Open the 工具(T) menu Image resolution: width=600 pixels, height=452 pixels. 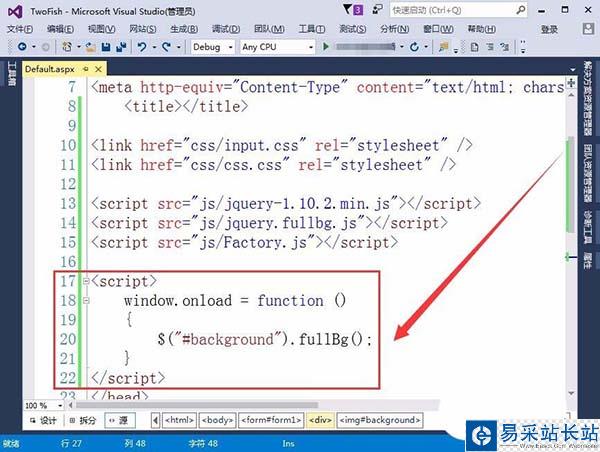tap(311, 29)
